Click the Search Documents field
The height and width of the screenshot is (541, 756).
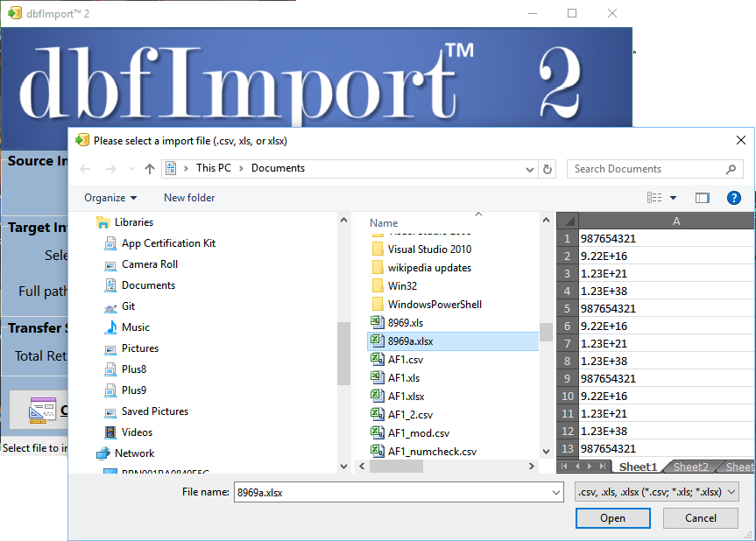[x=648, y=169]
